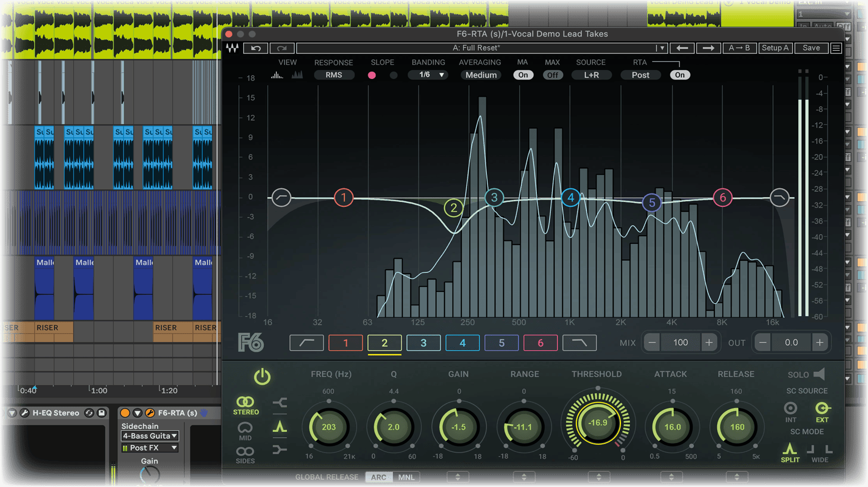868x487 pixels.
Task: Select SPLIT sidechain mode
Action: (790, 453)
